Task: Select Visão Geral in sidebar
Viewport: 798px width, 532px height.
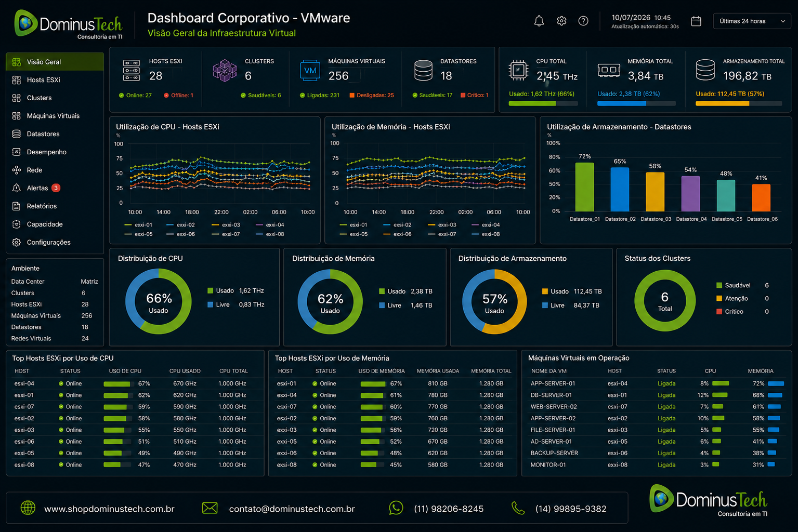Action: [55, 62]
